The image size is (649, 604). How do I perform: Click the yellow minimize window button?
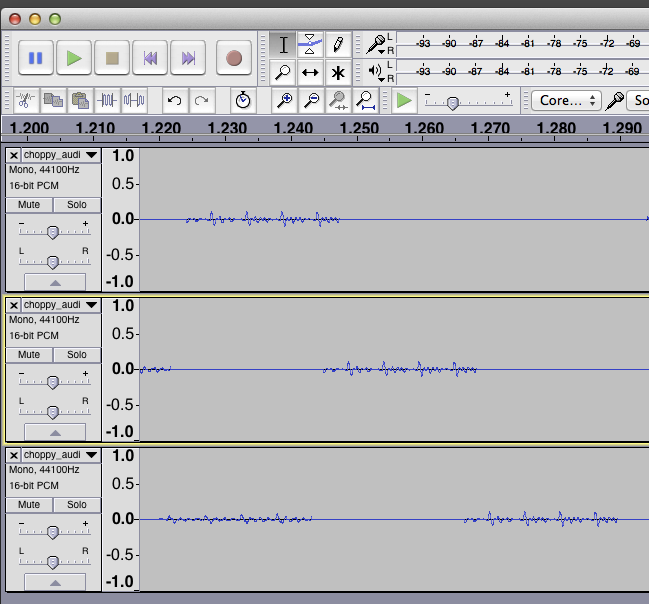[x=35, y=19]
